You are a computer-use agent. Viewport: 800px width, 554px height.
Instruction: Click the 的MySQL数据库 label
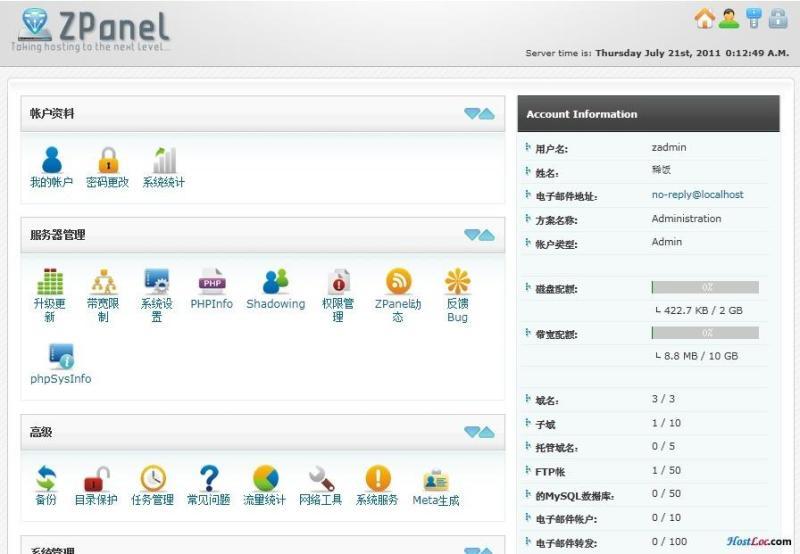coord(574,496)
